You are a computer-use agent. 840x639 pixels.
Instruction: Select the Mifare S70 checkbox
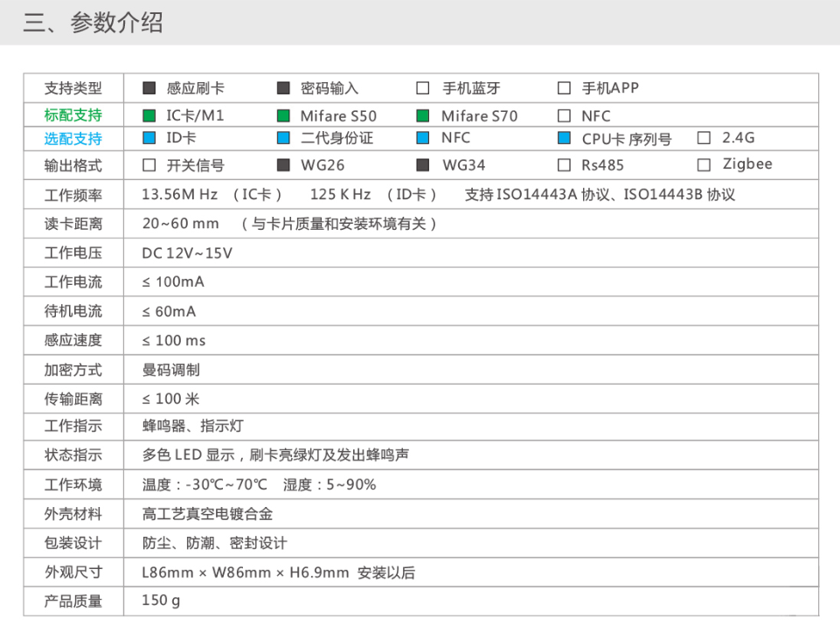423,115
